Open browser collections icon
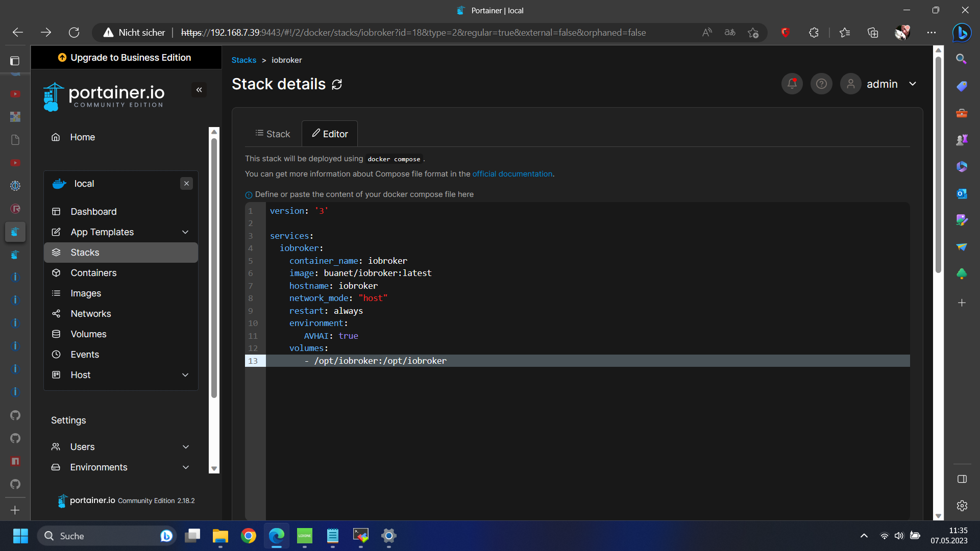980x551 pixels. 873,33
